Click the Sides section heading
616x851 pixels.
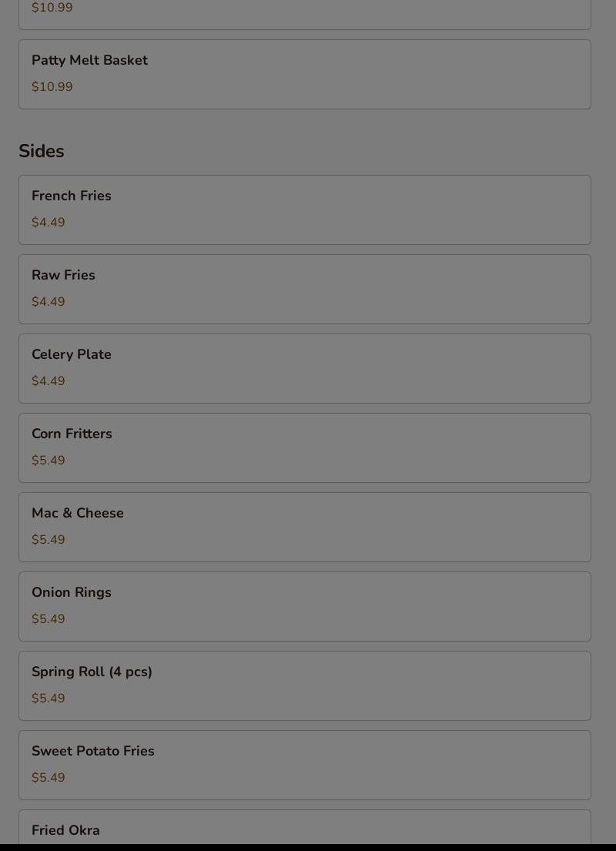42,151
